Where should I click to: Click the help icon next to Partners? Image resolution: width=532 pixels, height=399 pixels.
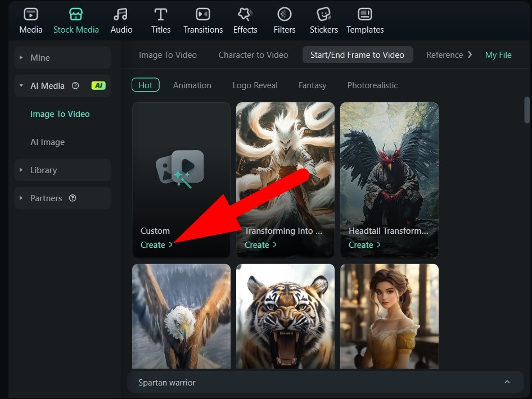[x=73, y=198]
